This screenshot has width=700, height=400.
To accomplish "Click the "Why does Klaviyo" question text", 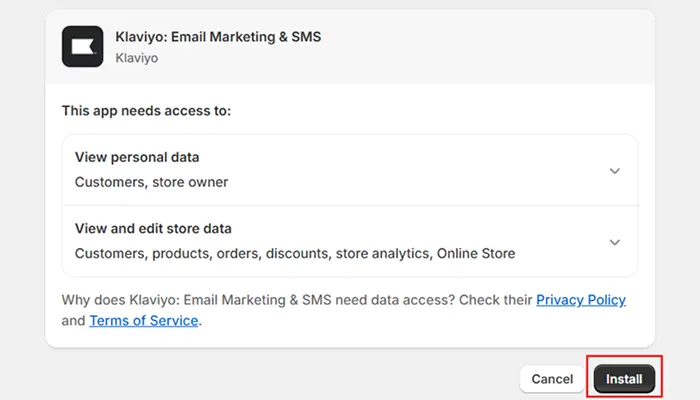I will pos(296,300).
